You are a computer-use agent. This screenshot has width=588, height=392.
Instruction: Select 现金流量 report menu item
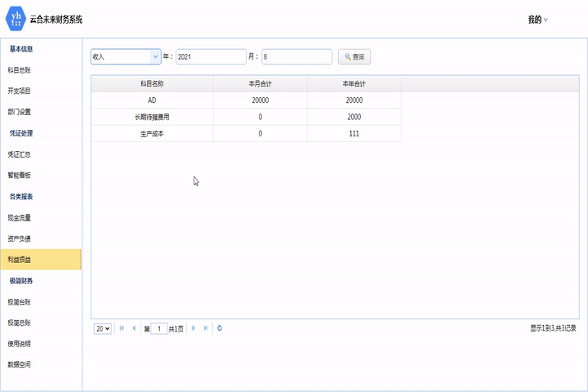(20, 218)
